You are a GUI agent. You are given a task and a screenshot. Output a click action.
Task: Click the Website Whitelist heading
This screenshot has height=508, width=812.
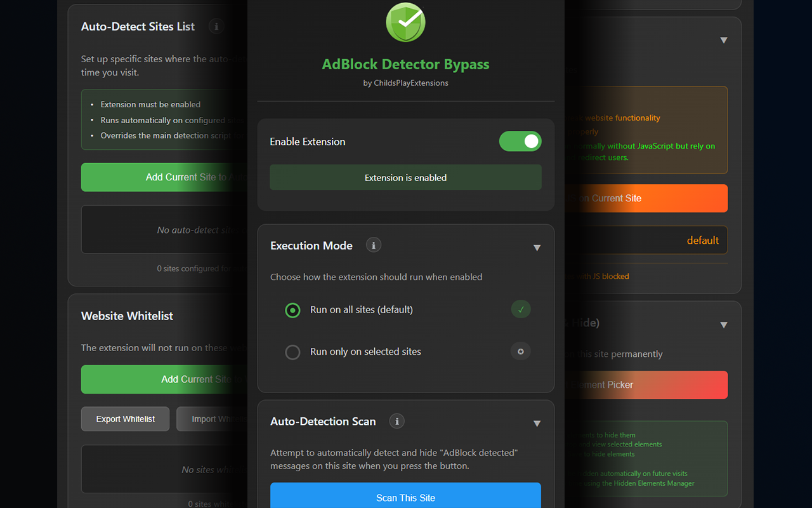[x=127, y=316]
